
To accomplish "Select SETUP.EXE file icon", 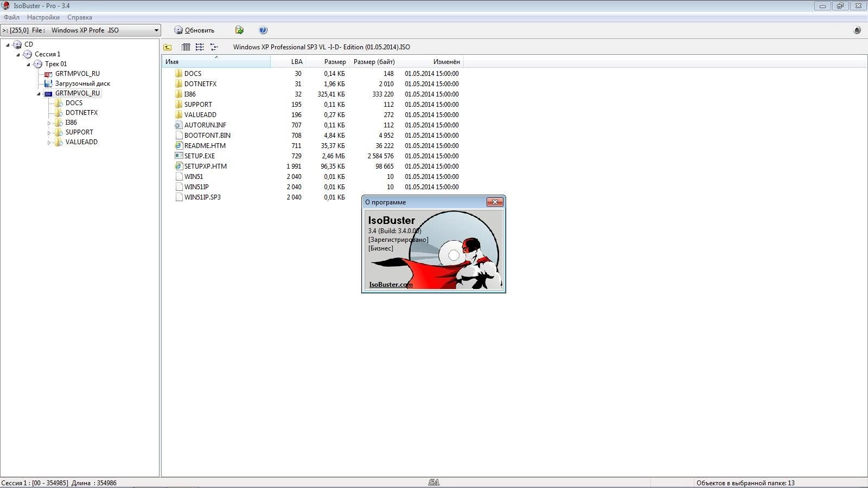I will [179, 156].
